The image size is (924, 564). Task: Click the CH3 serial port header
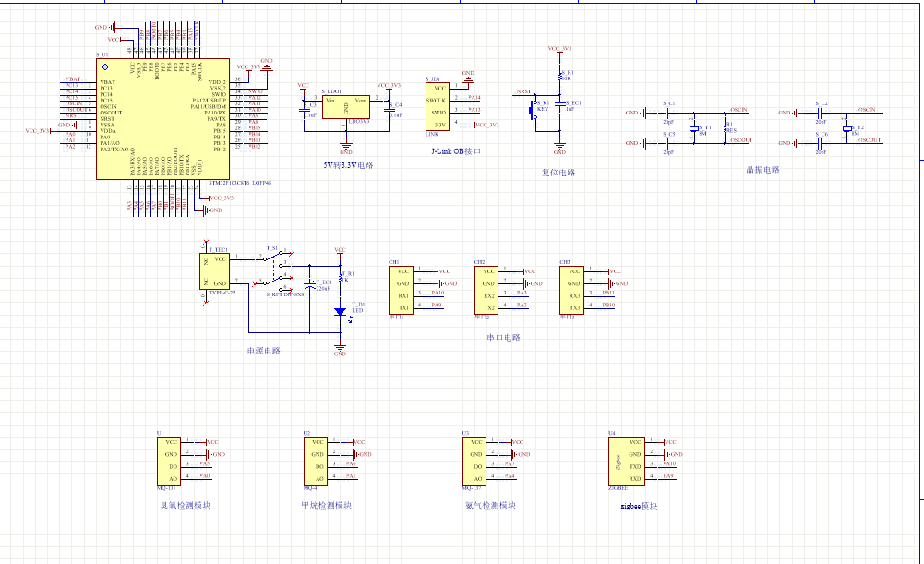tap(572, 289)
